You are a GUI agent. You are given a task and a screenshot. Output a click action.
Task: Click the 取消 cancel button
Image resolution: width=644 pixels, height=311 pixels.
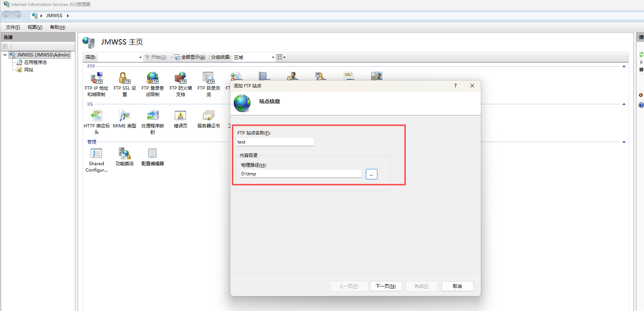457,286
